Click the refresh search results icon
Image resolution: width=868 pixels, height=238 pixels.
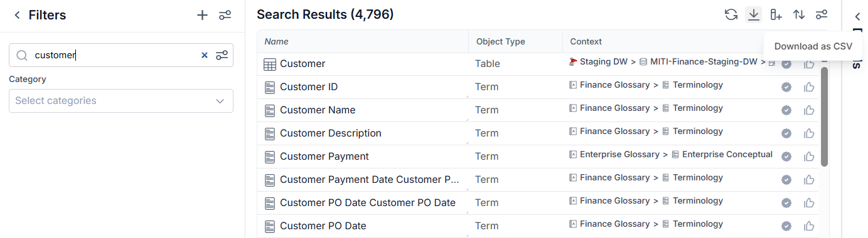[x=731, y=14]
